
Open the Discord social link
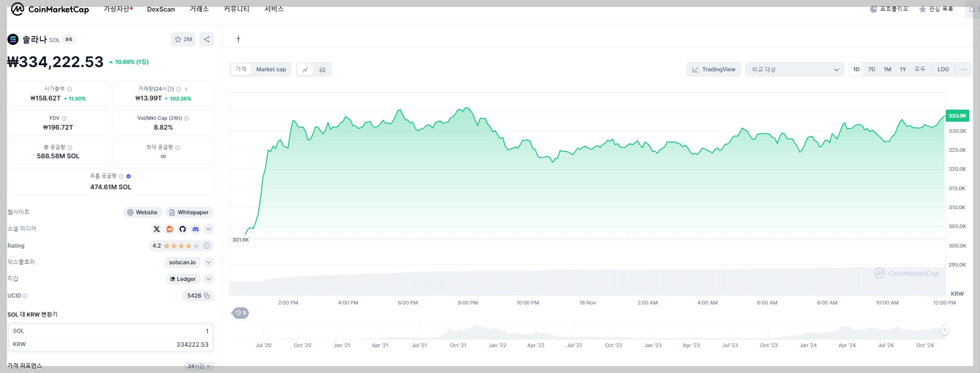[x=196, y=229]
